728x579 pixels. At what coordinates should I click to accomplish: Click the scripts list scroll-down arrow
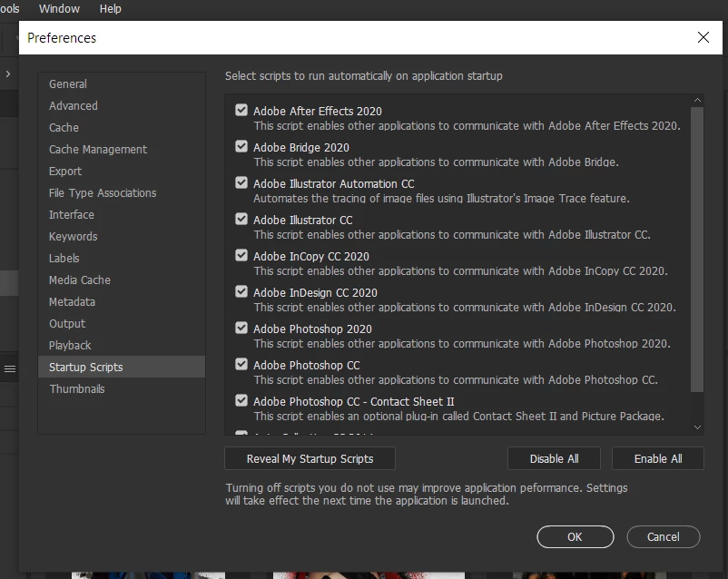coord(697,427)
